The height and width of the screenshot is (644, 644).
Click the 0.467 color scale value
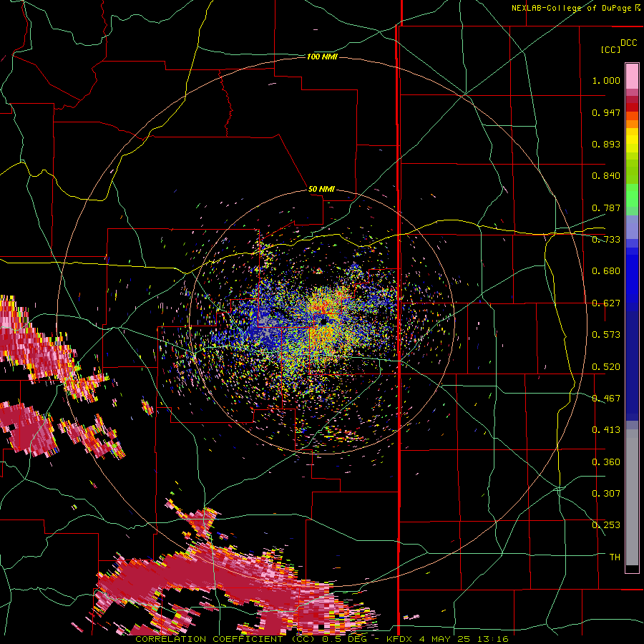(606, 399)
